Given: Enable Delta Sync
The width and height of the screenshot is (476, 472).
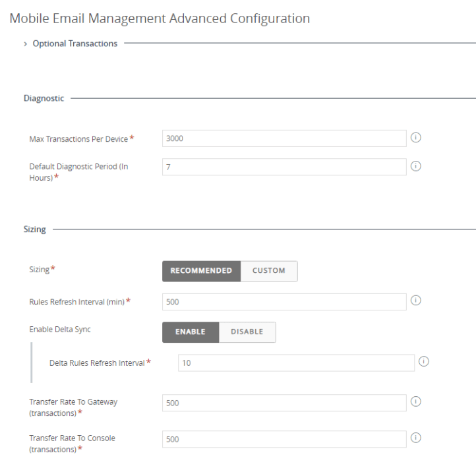Looking at the screenshot, I should click(191, 332).
